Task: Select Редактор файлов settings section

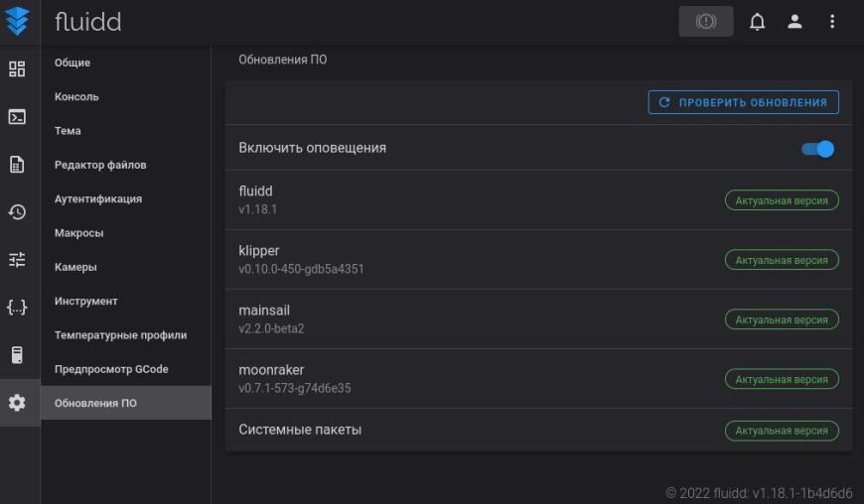Action: pos(126,165)
